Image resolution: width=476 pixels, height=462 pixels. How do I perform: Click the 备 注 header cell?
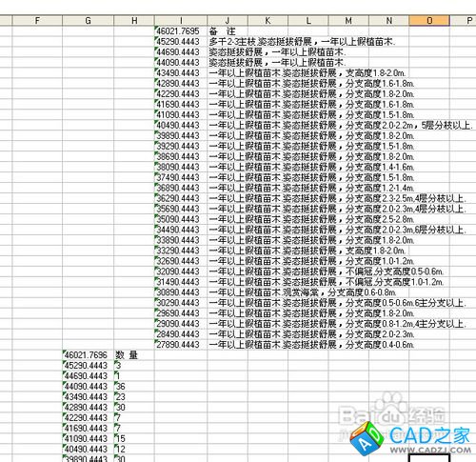tap(228, 31)
